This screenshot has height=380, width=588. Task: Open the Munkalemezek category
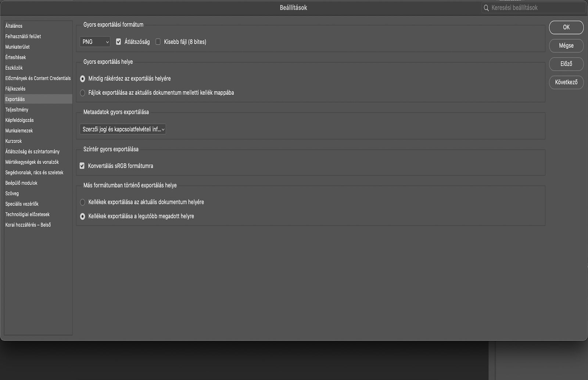click(x=38, y=131)
